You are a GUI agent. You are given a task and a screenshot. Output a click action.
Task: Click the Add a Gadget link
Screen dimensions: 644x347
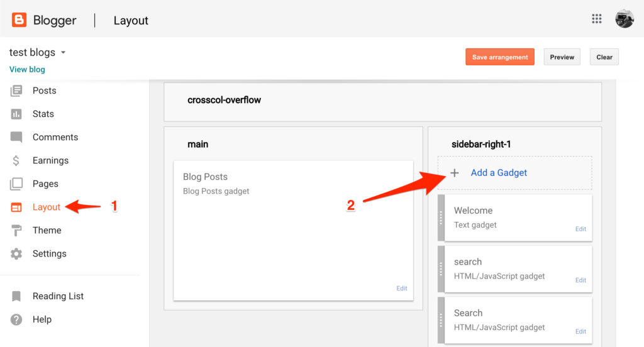[499, 173]
